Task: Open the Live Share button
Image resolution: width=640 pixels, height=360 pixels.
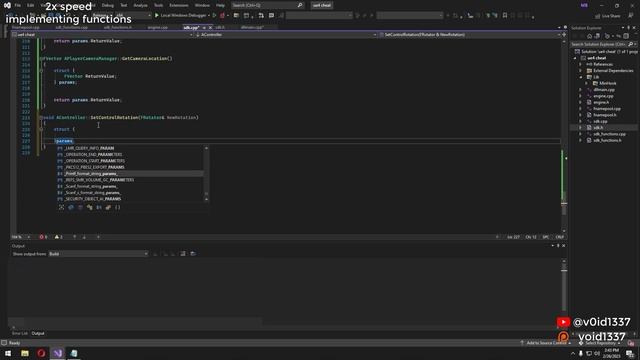Action: click(607, 16)
